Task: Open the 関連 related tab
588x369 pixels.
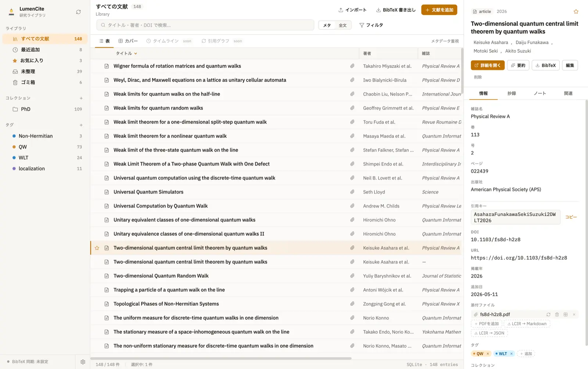Action: coord(568,93)
